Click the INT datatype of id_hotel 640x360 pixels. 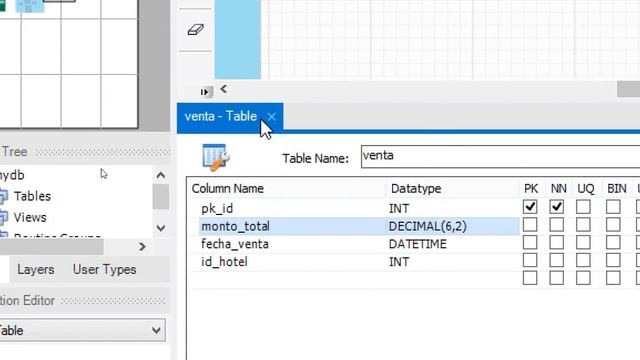[x=399, y=262]
